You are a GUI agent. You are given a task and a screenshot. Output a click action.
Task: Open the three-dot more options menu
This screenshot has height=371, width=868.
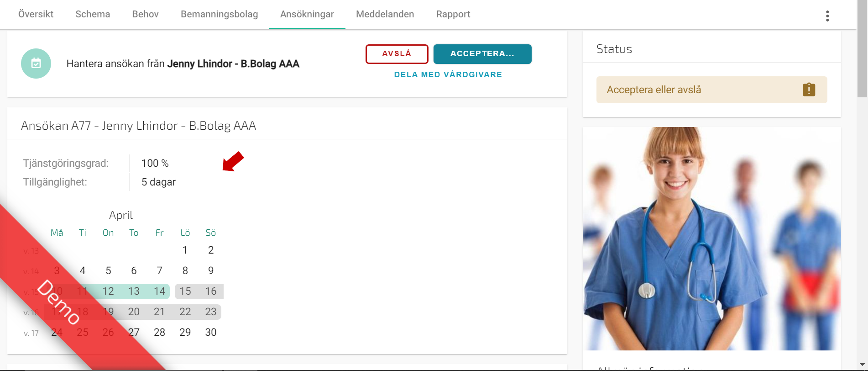click(827, 16)
